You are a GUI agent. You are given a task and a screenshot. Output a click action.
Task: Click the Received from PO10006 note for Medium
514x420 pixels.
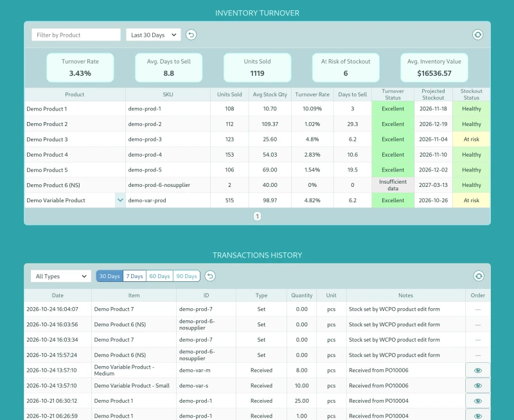pos(378,370)
